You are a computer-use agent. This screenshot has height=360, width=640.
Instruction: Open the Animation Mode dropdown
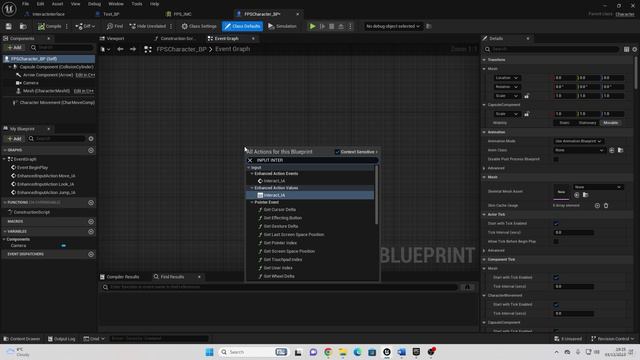click(x=578, y=141)
